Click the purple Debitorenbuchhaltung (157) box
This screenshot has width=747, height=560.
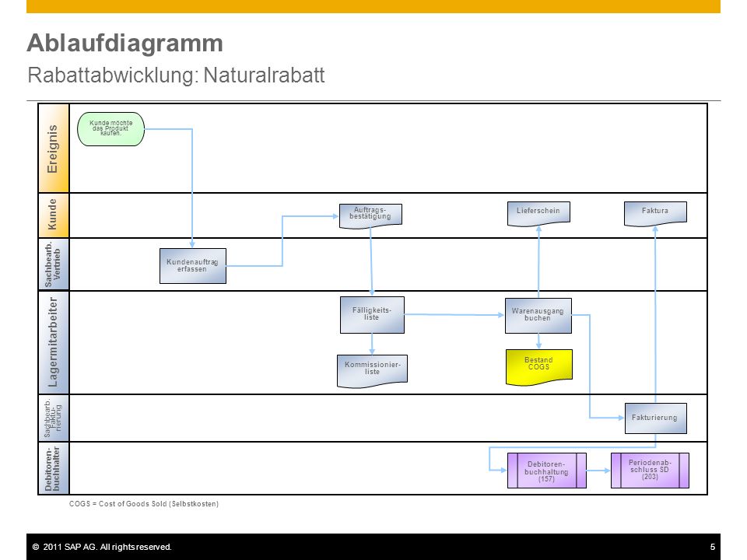[x=547, y=471]
